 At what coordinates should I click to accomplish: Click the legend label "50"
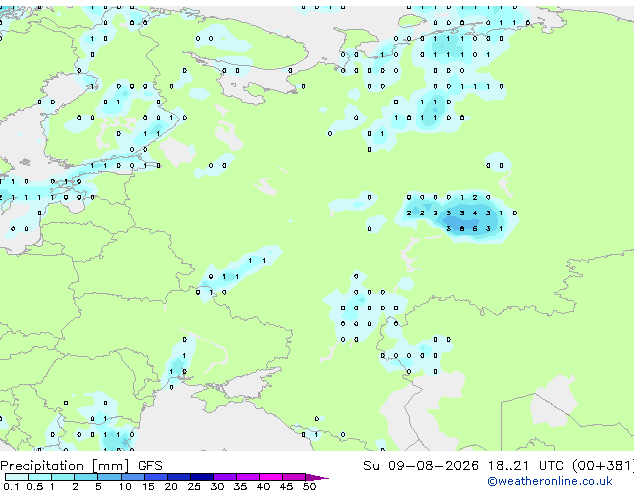point(310,486)
